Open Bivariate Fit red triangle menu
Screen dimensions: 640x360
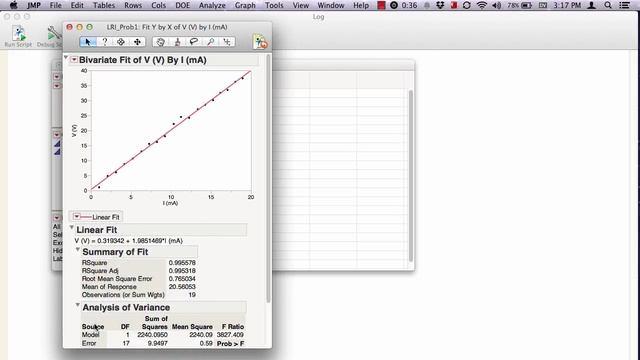pos(74,60)
